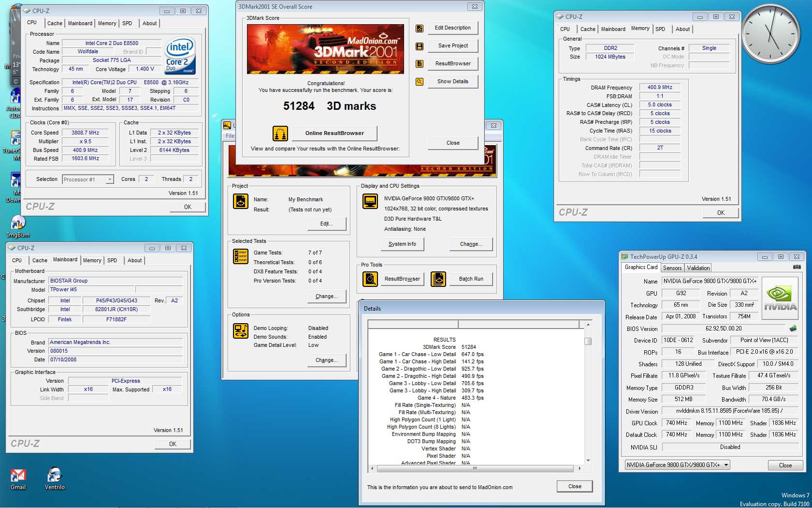812x508 pixels.
Task: Click the CPU name field Intel Core 2 Duo E8500
Action: (112, 44)
